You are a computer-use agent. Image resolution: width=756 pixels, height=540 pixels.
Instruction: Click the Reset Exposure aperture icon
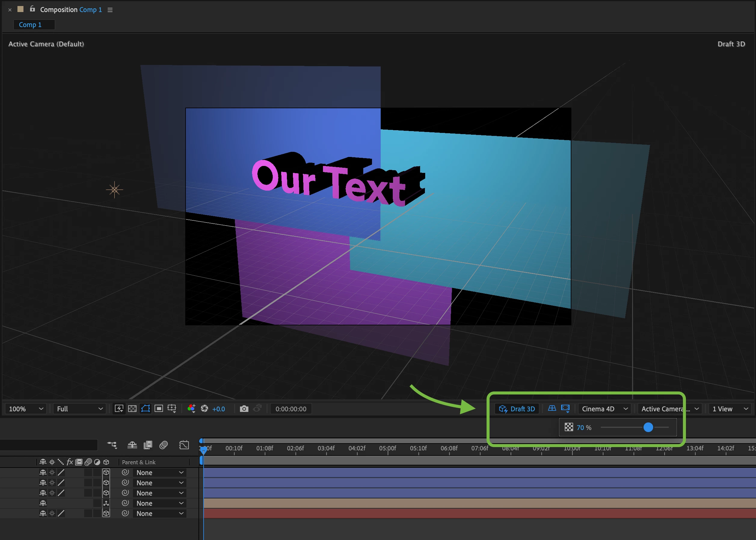click(x=204, y=409)
